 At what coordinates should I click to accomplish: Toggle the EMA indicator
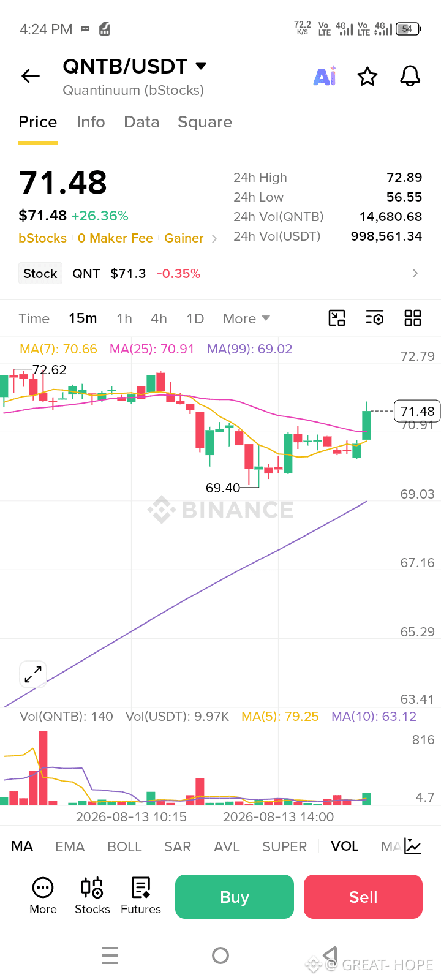coord(70,846)
